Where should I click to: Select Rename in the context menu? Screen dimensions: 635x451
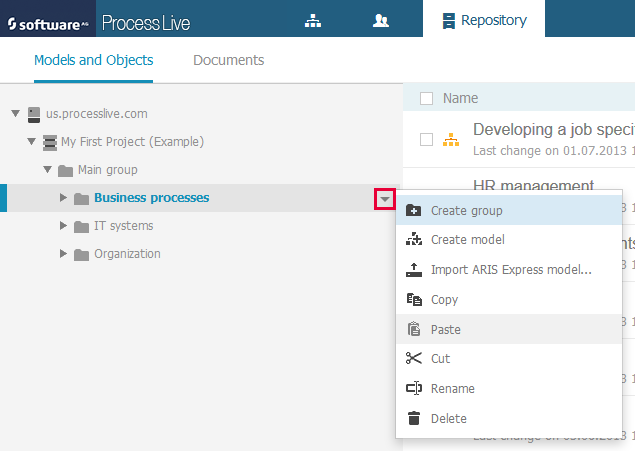coord(509,389)
